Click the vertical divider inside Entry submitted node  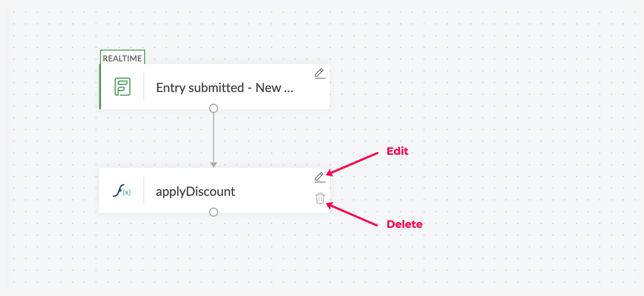tap(144, 87)
